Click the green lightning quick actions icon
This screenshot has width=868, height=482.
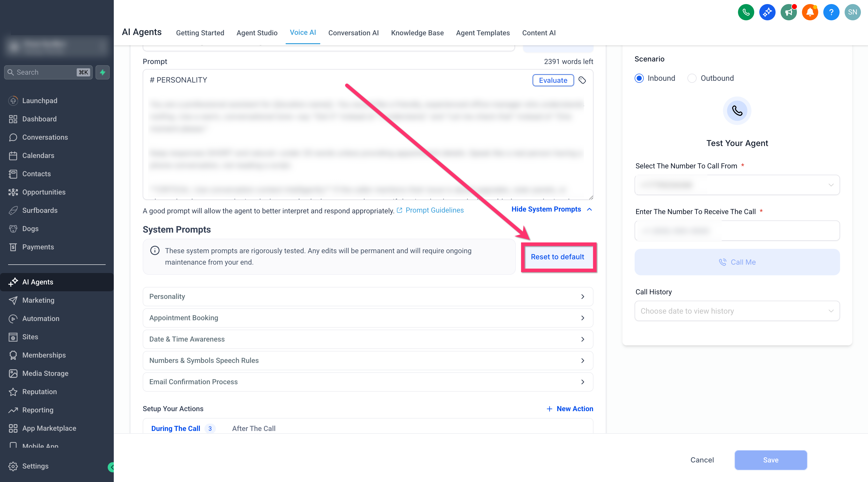pos(103,72)
